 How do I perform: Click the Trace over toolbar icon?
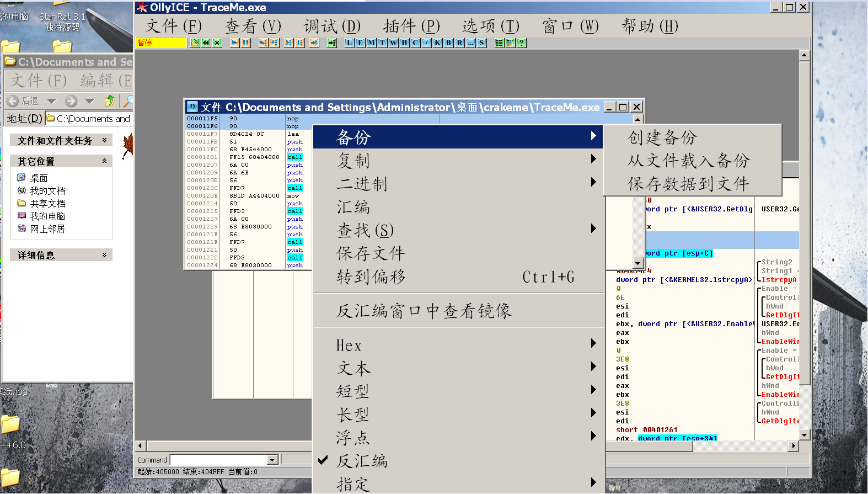point(299,43)
